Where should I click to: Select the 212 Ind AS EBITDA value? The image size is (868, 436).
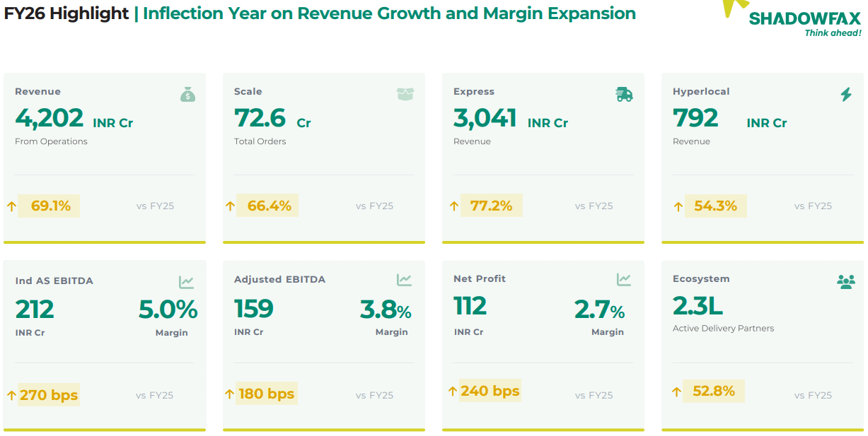pyautogui.click(x=35, y=310)
